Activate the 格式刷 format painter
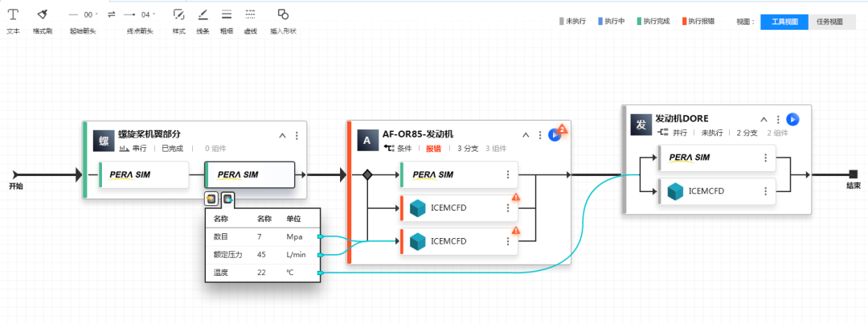Viewport: 868px width, 324px height. 43,14
